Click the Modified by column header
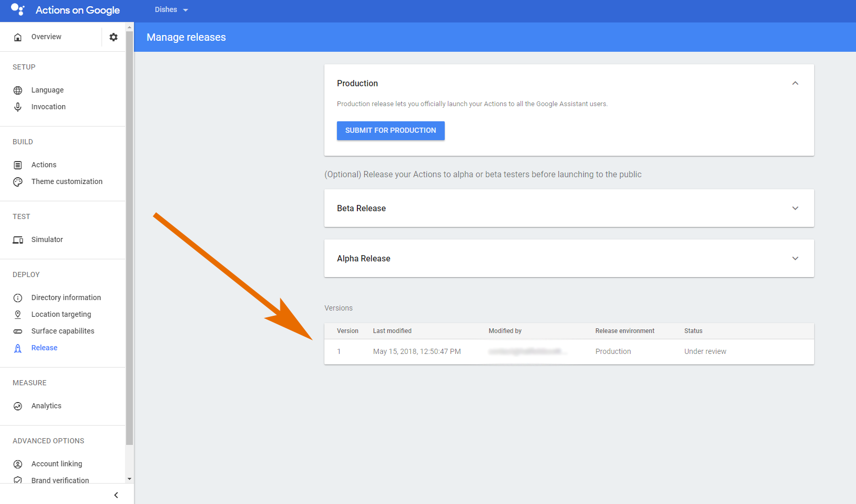The image size is (856, 504). pos(505,331)
